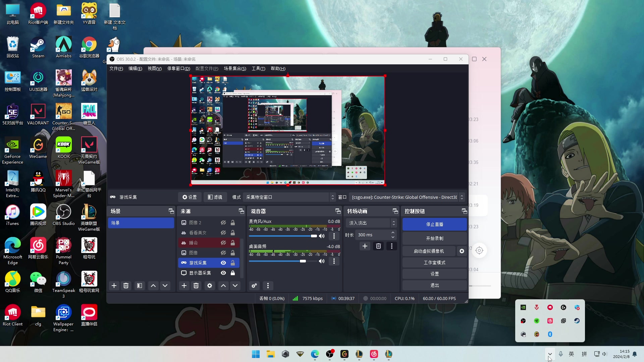Image resolution: width=644 pixels, height=362 pixels.
Task: Toggle lock on 显示器采集 source
Action: [x=233, y=273]
